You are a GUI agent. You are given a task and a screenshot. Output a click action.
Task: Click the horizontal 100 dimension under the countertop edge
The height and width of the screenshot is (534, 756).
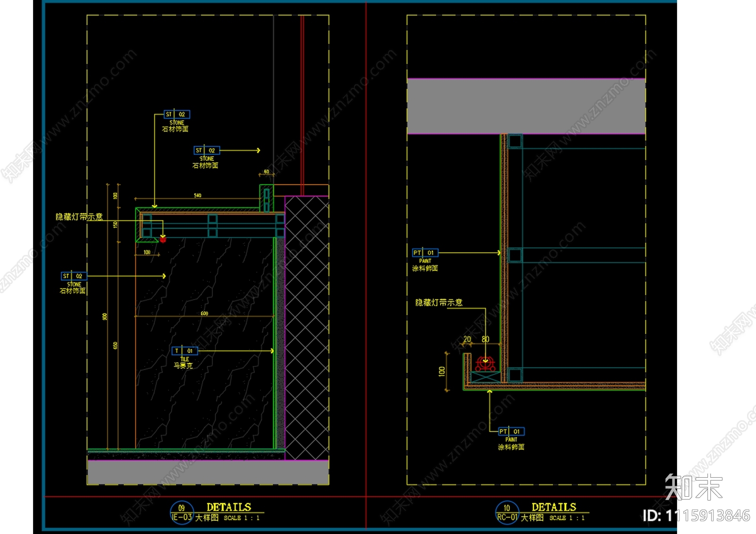147,252
